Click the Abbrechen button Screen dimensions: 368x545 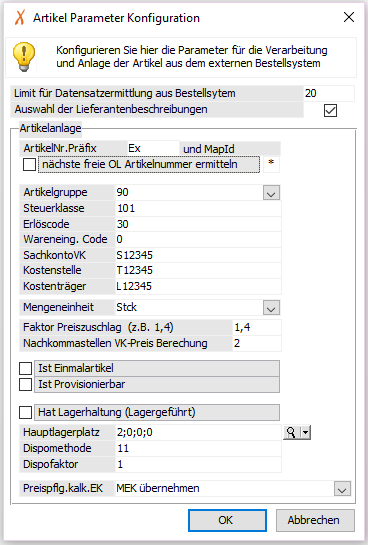click(315, 520)
